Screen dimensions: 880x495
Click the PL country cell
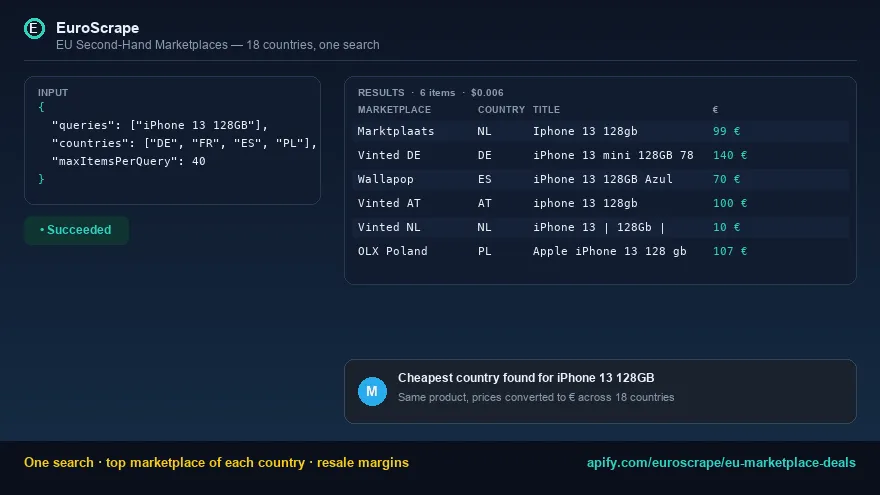pos(484,251)
